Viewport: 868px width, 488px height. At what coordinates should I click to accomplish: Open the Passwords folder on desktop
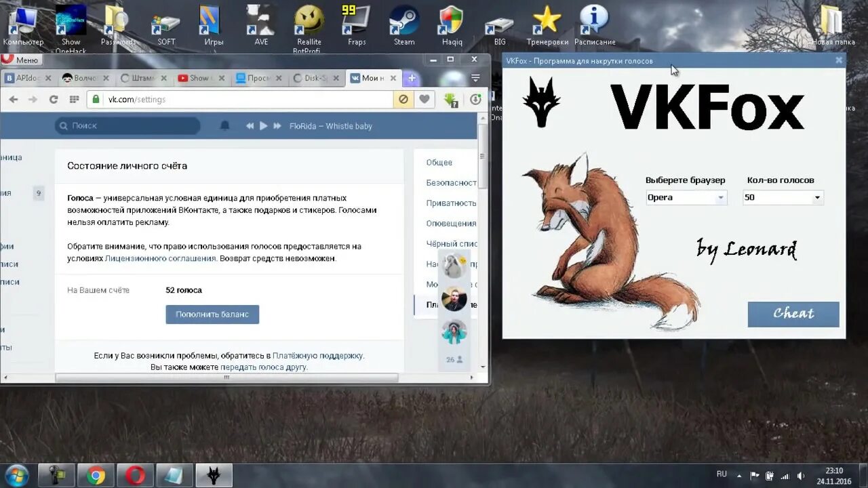click(x=118, y=25)
